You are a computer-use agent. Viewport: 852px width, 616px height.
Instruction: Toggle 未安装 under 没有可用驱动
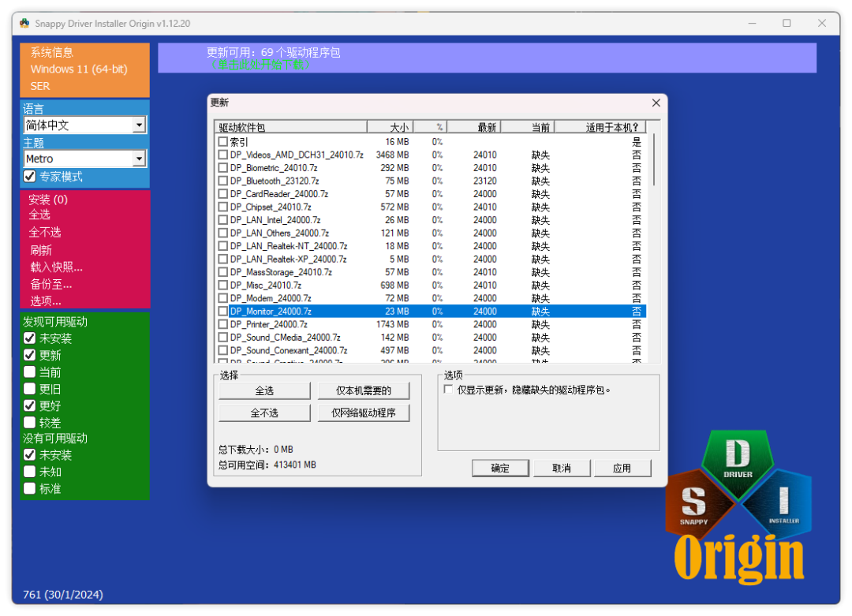pos(30,454)
